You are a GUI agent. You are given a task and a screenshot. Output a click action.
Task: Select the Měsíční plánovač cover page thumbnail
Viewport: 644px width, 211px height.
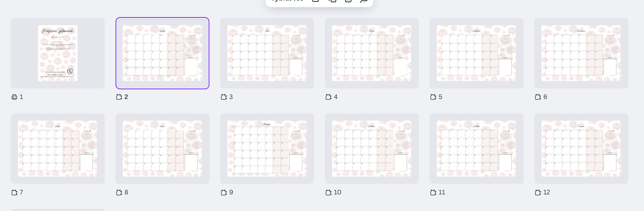[58, 53]
